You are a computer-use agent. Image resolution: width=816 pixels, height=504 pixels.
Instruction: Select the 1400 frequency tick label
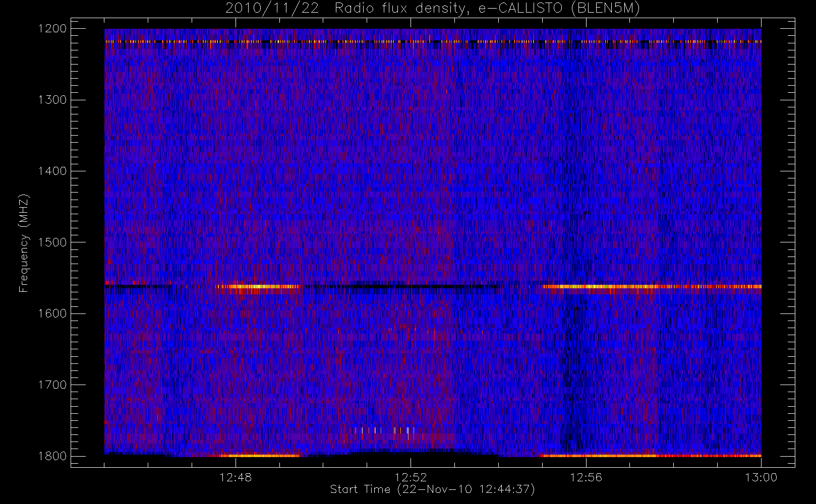[52, 171]
